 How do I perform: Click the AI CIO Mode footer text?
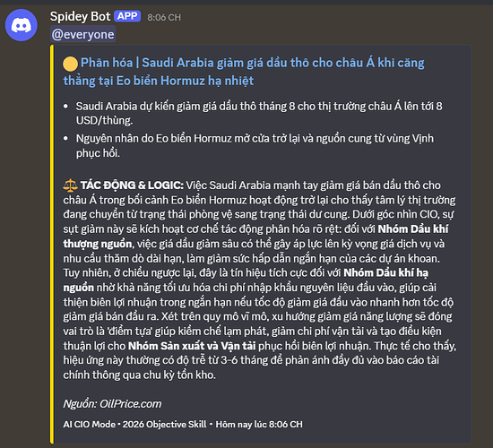point(89,425)
